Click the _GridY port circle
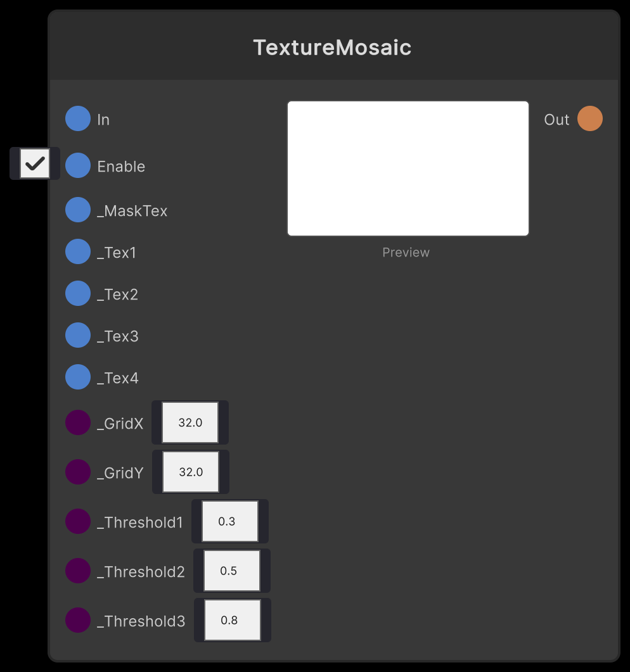Screen dimensions: 630x672 coord(77,472)
